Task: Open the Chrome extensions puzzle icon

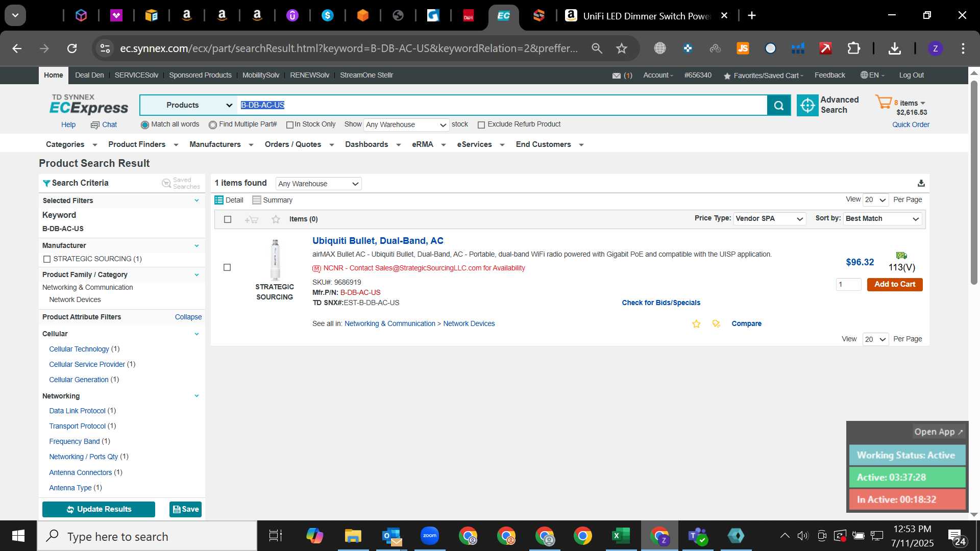Action: pyautogui.click(x=853, y=48)
